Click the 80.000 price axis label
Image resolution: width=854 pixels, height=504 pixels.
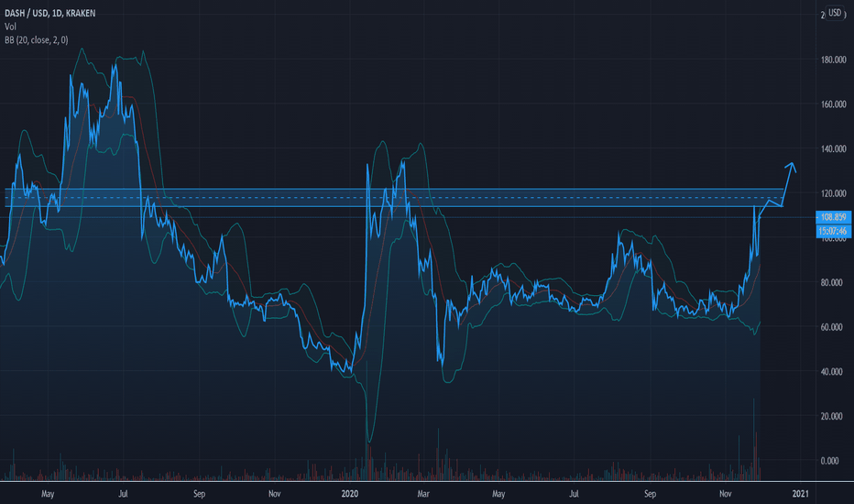click(832, 282)
